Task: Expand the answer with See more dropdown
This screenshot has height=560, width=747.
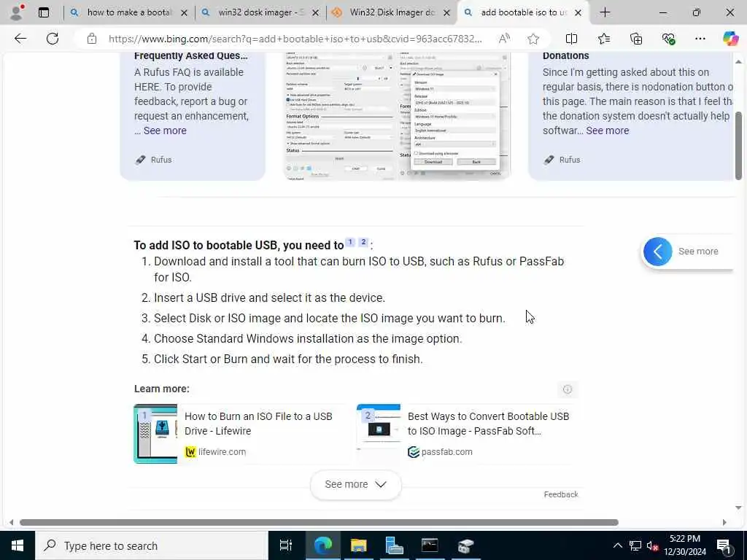Action: (355, 484)
